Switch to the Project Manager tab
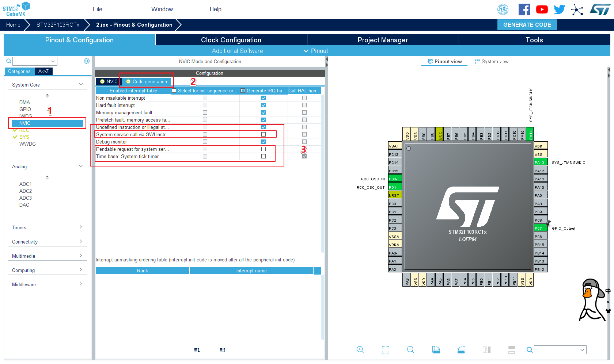The image size is (614, 364). pos(383,40)
